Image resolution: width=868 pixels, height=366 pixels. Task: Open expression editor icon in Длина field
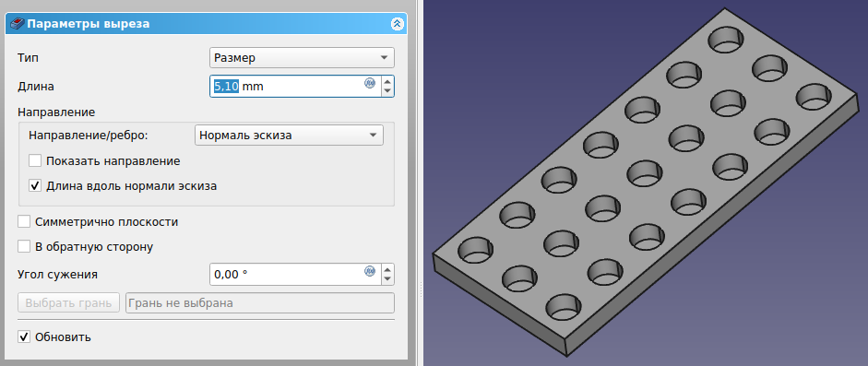pyautogui.click(x=370, y=83)
